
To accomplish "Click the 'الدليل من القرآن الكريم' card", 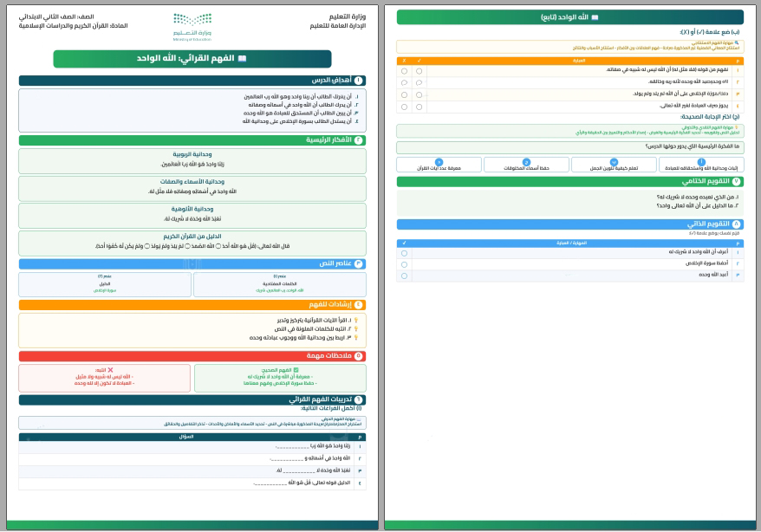I will click(x=192, y=243).
